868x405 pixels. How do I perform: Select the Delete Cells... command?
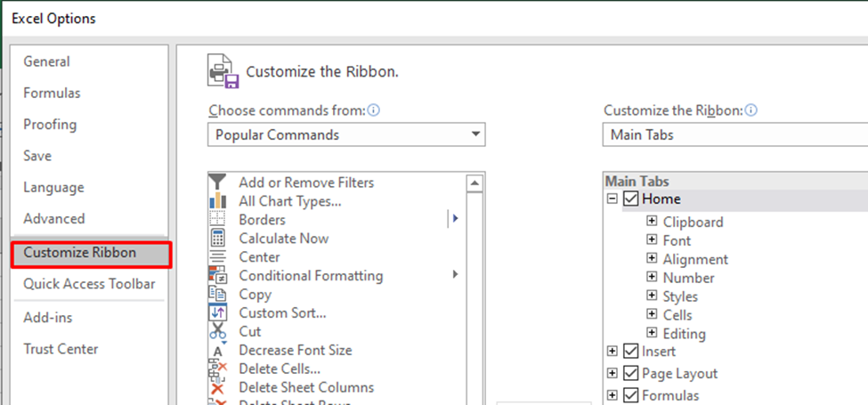[x=280, y=369]
